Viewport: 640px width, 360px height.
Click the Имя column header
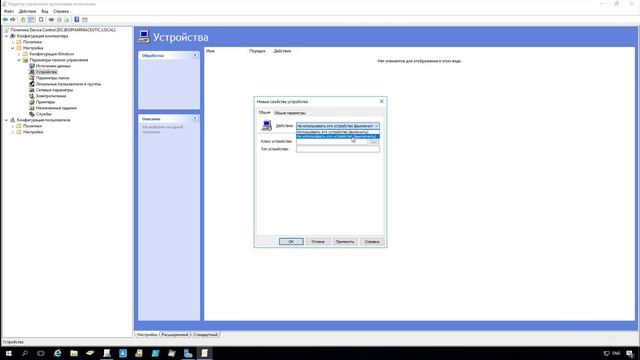pyautogui.click(x=210, y=51)
